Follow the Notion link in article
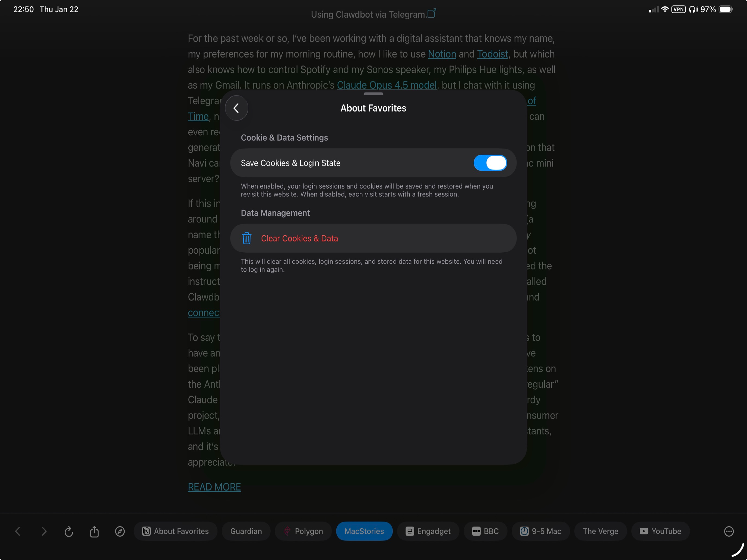 [442, 54]
